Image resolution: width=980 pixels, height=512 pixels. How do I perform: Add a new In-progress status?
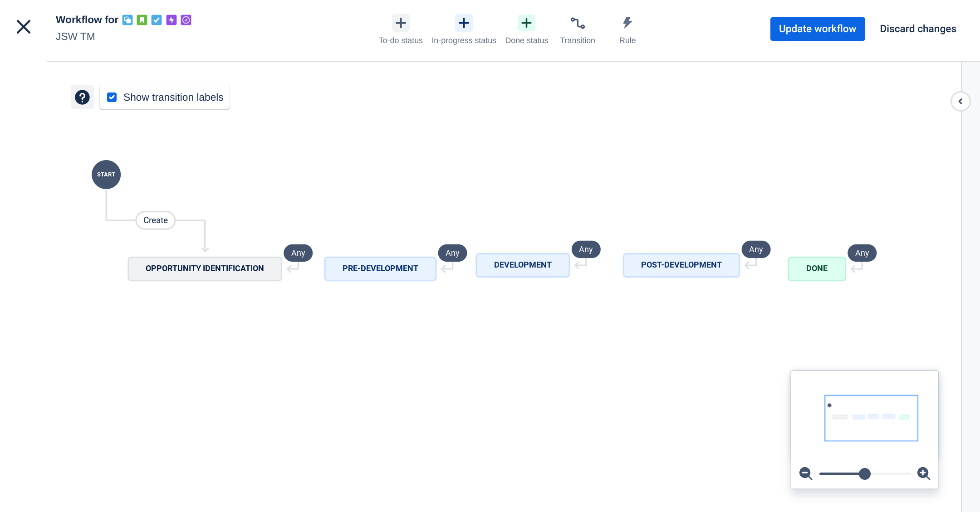point(464,22)
